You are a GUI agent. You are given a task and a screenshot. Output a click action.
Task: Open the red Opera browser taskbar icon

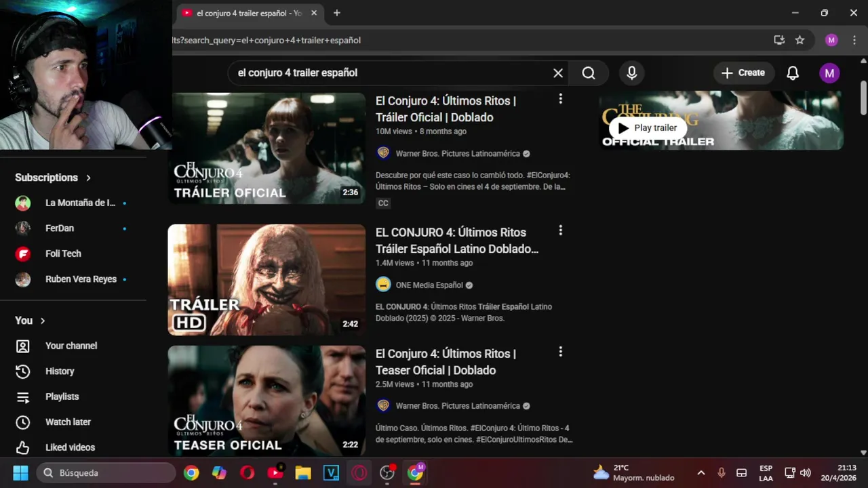(248, 473)
